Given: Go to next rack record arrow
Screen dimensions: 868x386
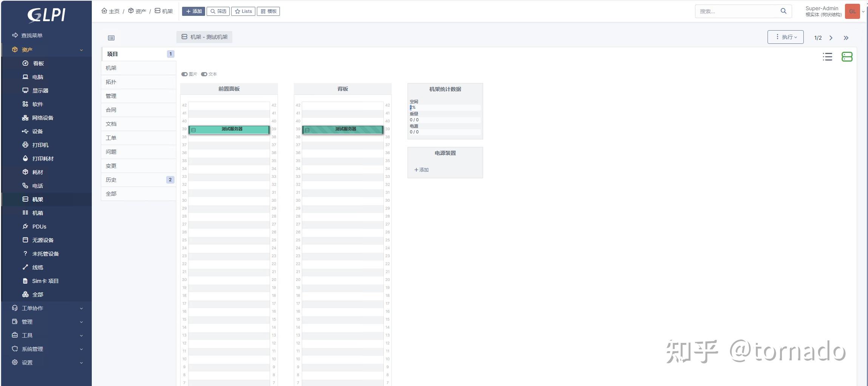Looking at the screenshot, I should (831, 38).
